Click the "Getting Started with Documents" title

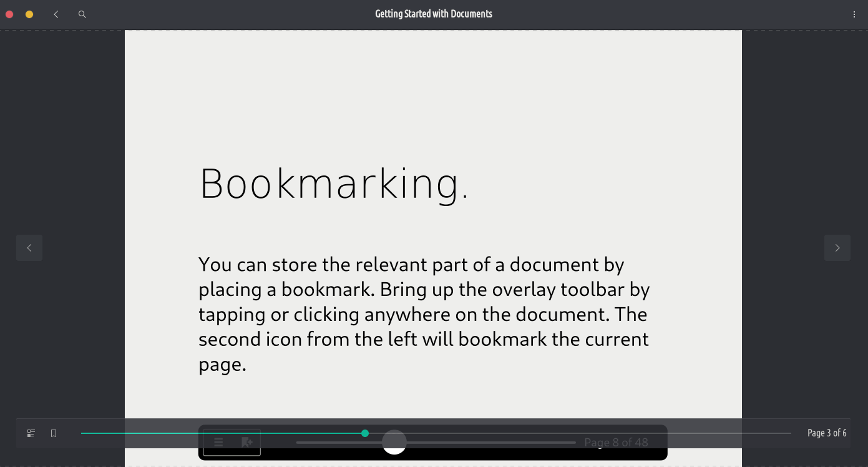(x=433, y=14)
